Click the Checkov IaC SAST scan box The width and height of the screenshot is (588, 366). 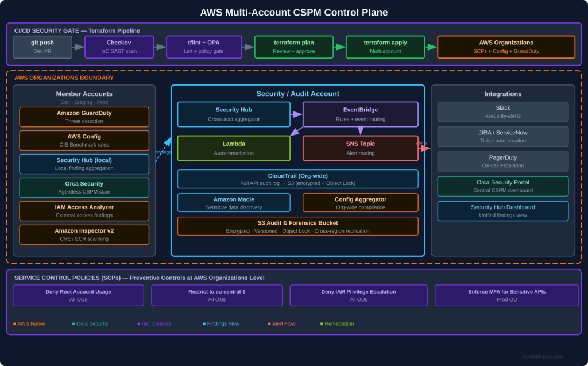(x=119, y=47)
